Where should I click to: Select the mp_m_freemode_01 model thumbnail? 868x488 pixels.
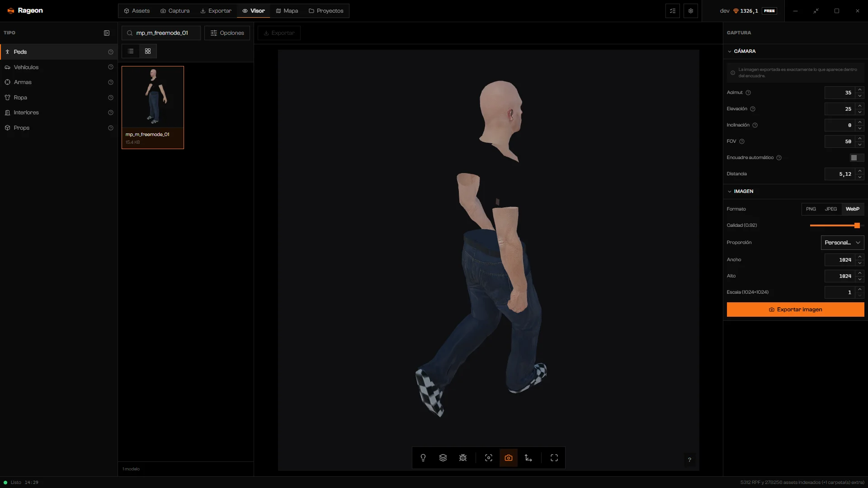coord(153,108)
